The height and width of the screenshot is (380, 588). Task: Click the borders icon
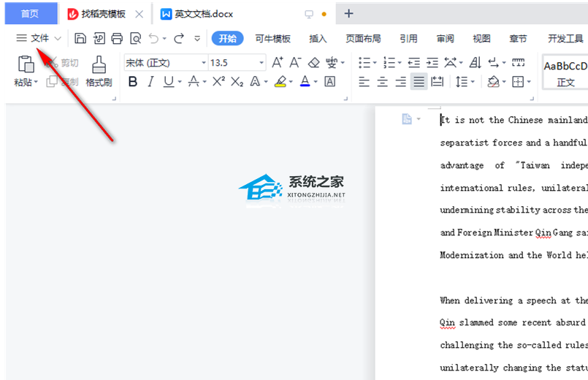(519, 81)
